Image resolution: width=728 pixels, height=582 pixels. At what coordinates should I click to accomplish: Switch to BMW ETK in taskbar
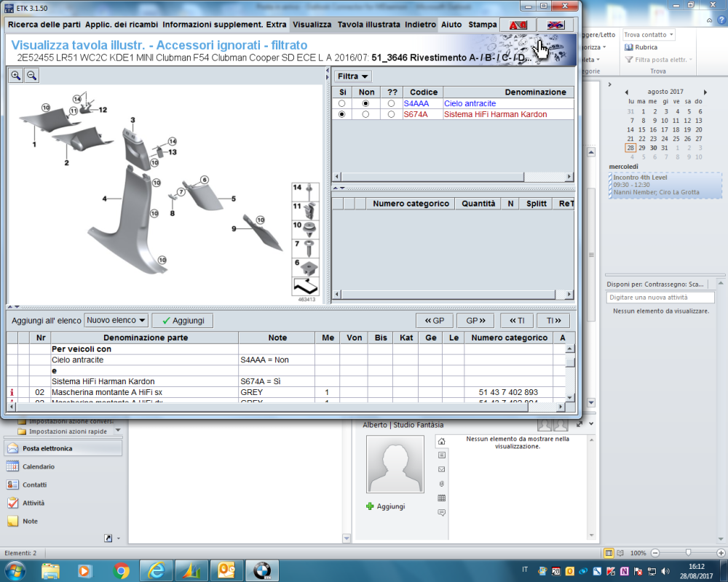(262, 570)
